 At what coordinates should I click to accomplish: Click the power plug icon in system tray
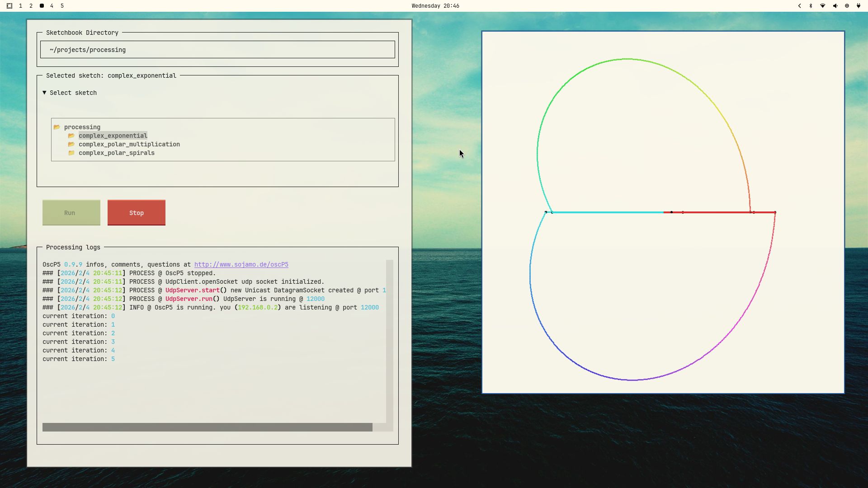(x=859, y=6)
